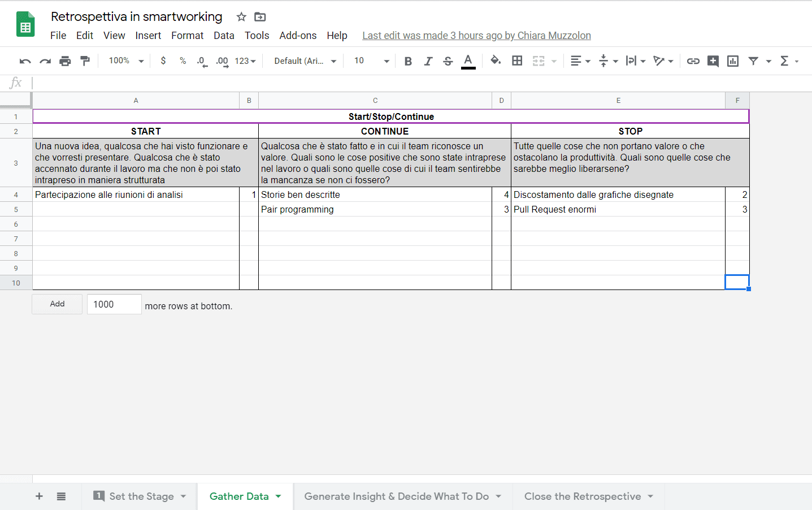Viewport: 812px width, 510px height.
Task: Click the merge cells icon
Action: [539, 61]
